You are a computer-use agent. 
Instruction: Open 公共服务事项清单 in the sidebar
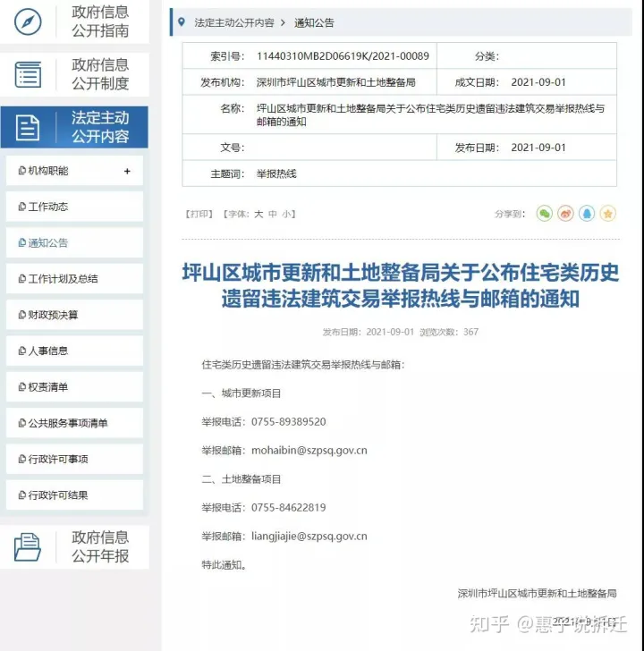pyautogui.click(x=68, y=423)
